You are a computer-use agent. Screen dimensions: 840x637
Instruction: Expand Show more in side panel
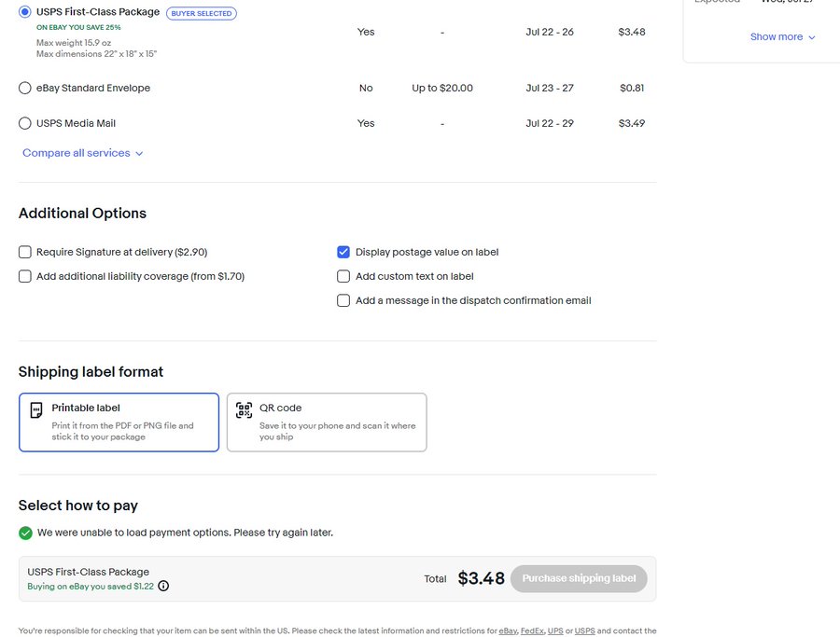pyautogui.click(x=782, y=37)
